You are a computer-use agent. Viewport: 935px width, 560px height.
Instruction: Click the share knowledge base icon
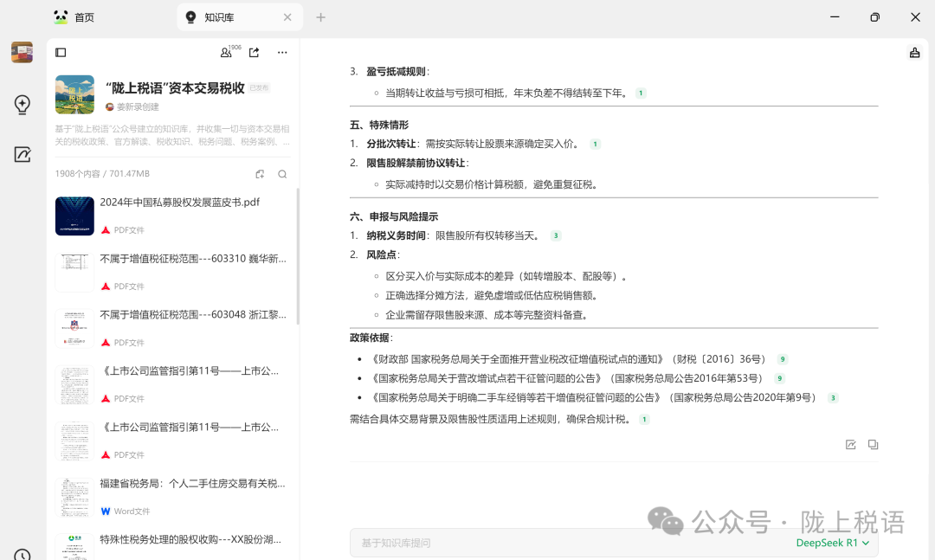point(254,53)
